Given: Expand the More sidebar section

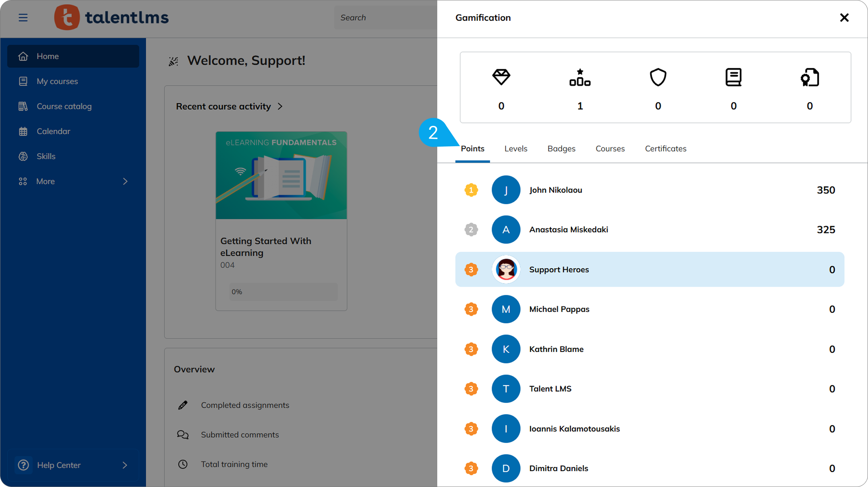Looking at the screenshot, I should [45, 181].
